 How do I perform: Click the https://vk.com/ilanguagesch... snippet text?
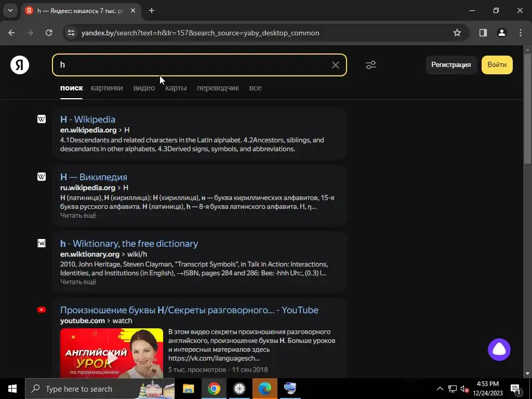(214, 358)
